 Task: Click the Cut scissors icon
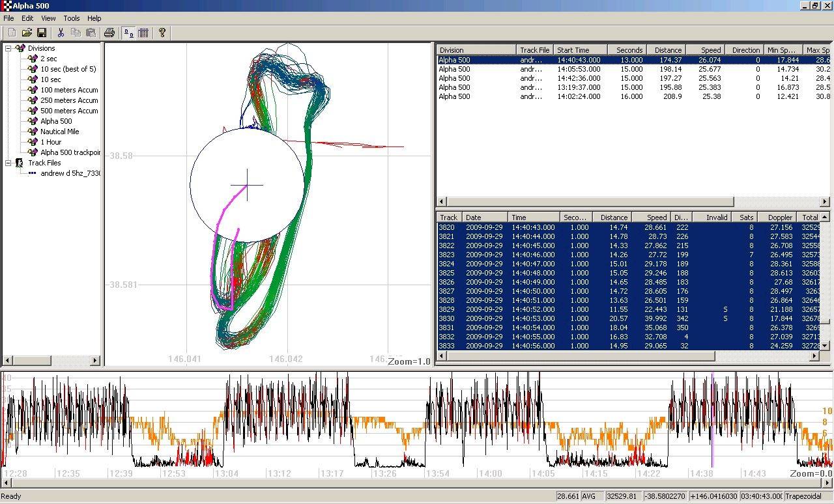(x=61, y=33)
